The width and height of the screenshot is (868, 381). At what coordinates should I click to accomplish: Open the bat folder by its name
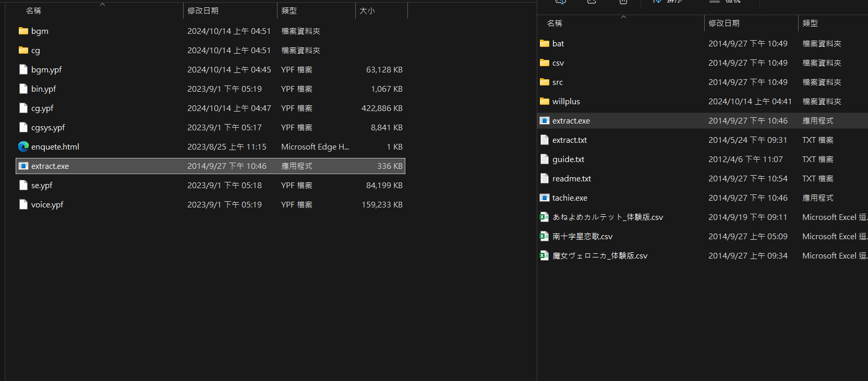[558, 43]
